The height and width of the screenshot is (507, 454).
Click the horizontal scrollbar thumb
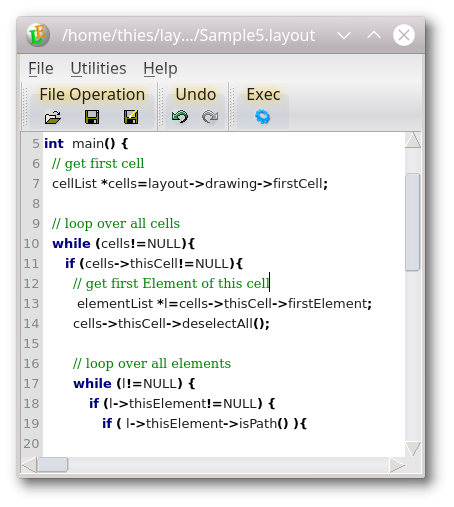pos(53,465)
